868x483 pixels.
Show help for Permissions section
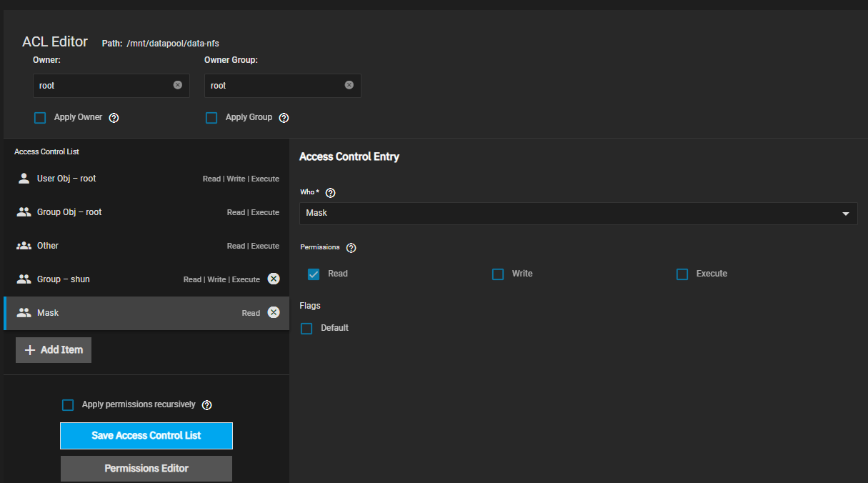click(x=351, y=248)
